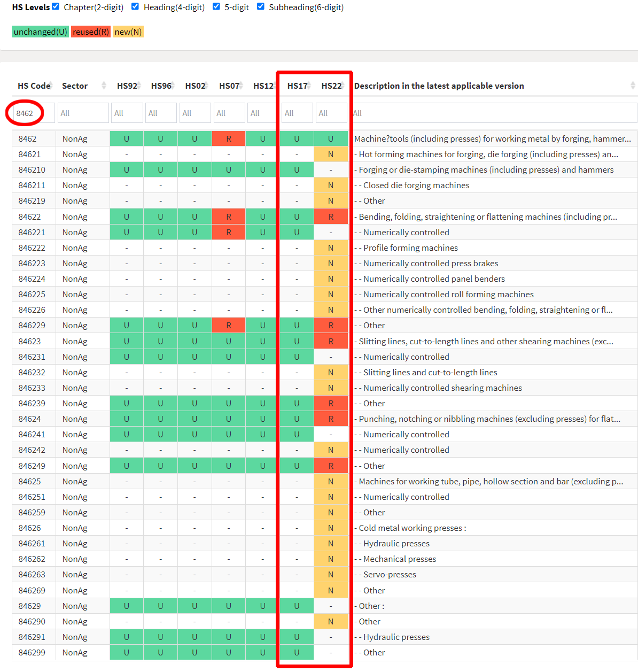Open the HS17 'All' filter field

click(x=297, y=113)
